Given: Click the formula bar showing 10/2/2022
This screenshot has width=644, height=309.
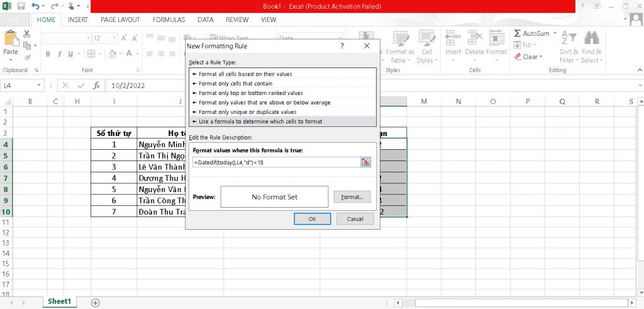Looking at the screenshot, I should [x=371, y=86].
